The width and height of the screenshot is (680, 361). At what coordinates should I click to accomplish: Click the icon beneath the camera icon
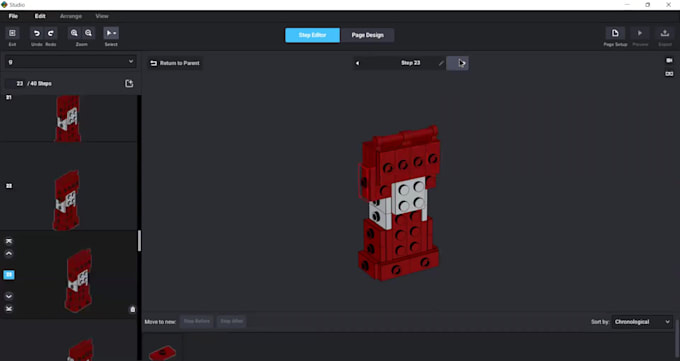pyautogui.click(x=669, y=74)
